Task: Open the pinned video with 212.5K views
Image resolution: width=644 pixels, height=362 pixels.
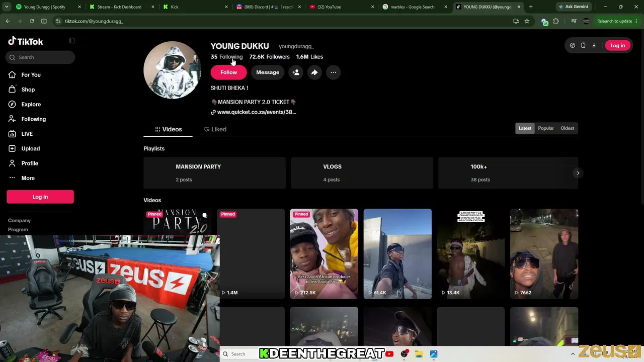Action: [324, 254]
